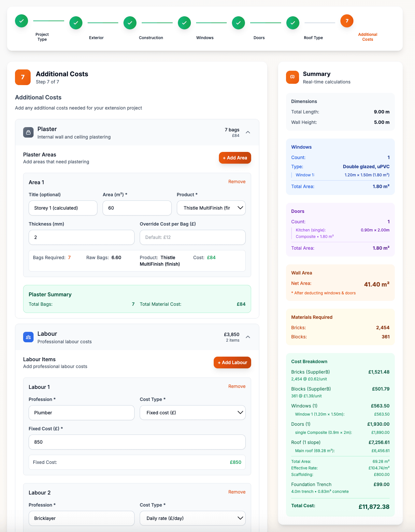Remove plaster Area 1

pyautogui.click(x=237, y=182)
